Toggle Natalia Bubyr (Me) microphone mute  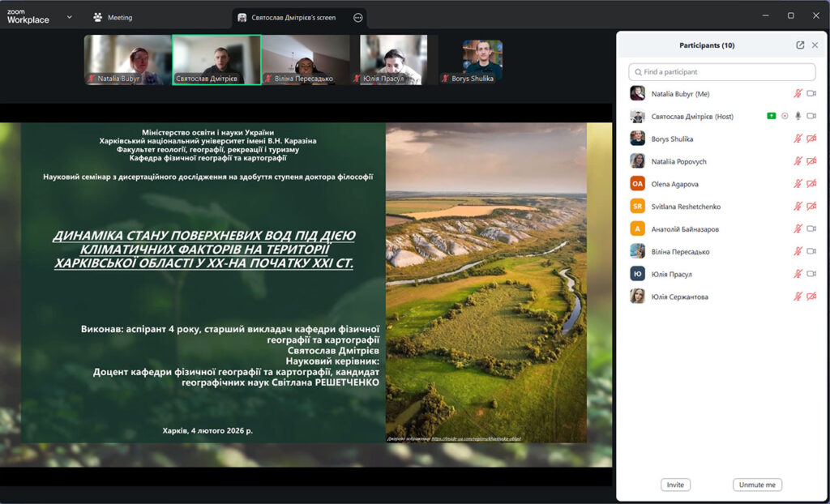click(x=798, y=94)
